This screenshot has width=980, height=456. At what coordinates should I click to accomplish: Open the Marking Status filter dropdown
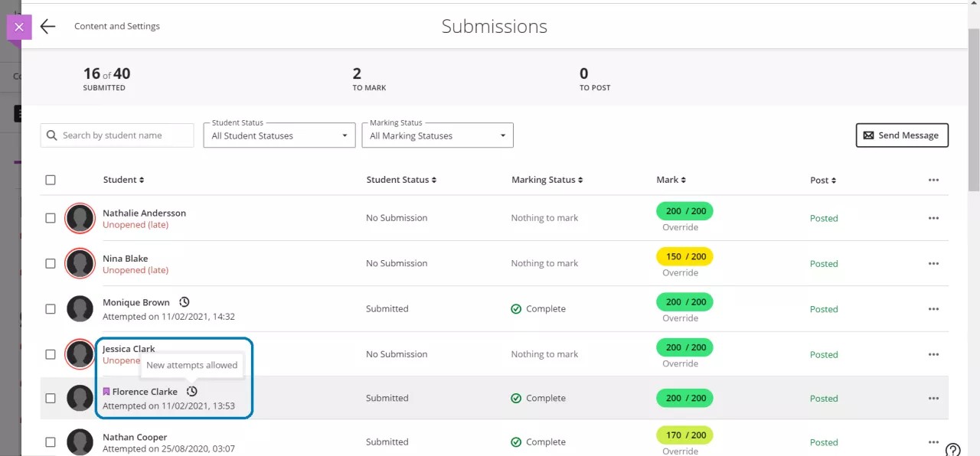(x=437, y=135)
